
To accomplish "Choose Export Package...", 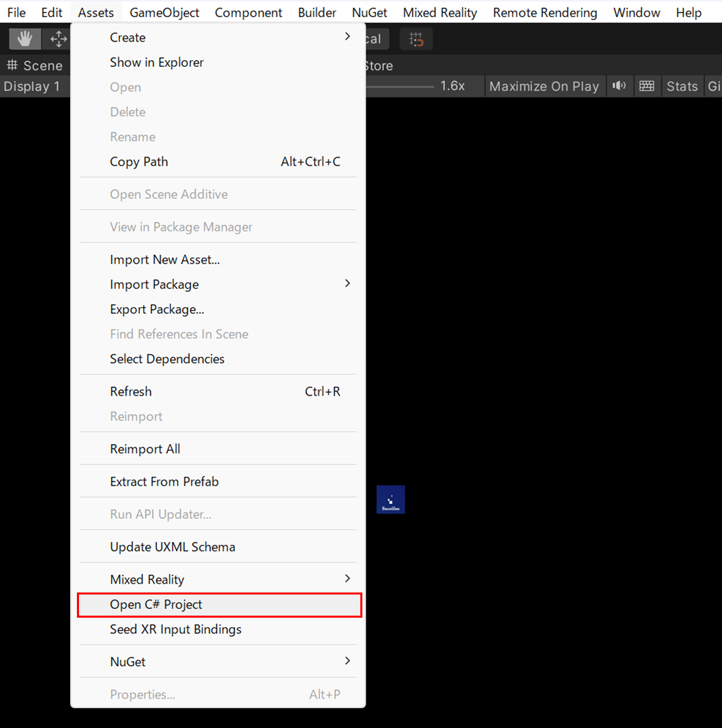I will pos(218,309).
